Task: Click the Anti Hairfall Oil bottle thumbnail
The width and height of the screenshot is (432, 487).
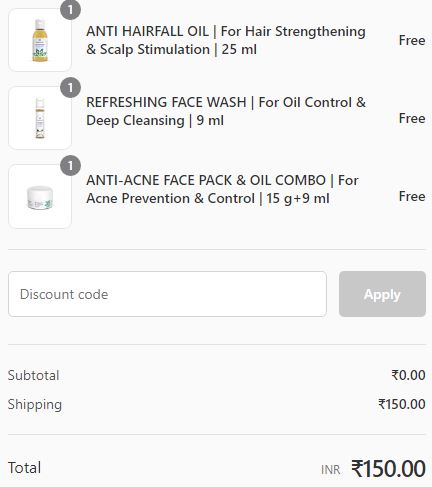Action: point(40,40)
